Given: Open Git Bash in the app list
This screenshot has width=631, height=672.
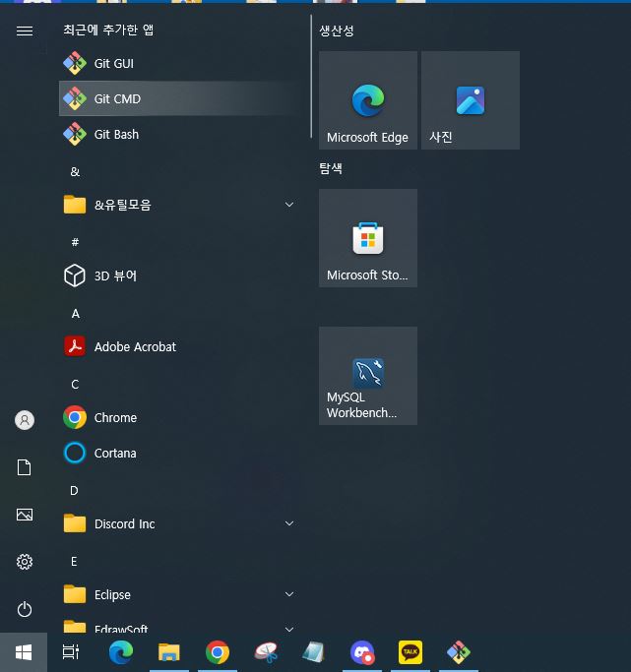Looking at the screenshot, I should [180, 134].
